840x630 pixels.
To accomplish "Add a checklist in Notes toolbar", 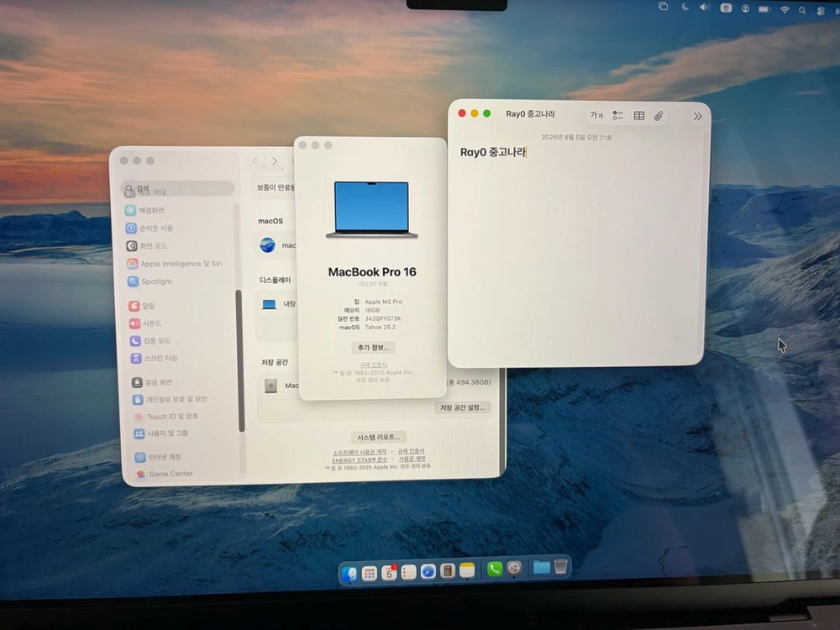I will coord(617,115).
